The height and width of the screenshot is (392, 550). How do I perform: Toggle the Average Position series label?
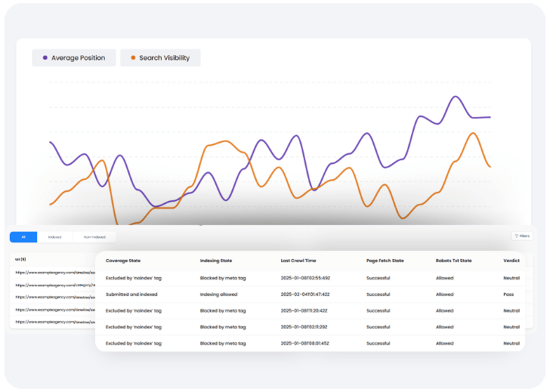(78, 58)
